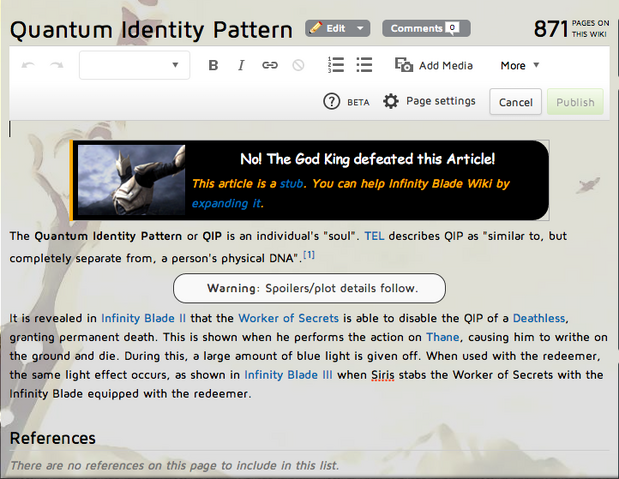
Task: Click the References heading
Action: point(53,438)
